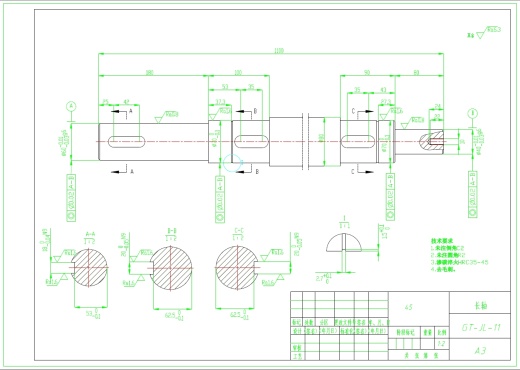
Task: Click the 37.3 dimension value
Action: click(x=220, y=102)
